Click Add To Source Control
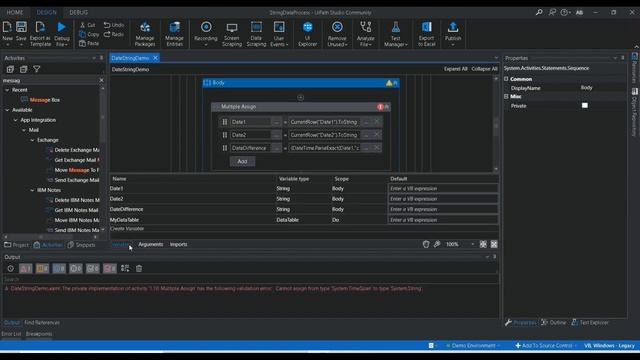The height and width of the screenshot is (360, 640). [x=544, y=345]
